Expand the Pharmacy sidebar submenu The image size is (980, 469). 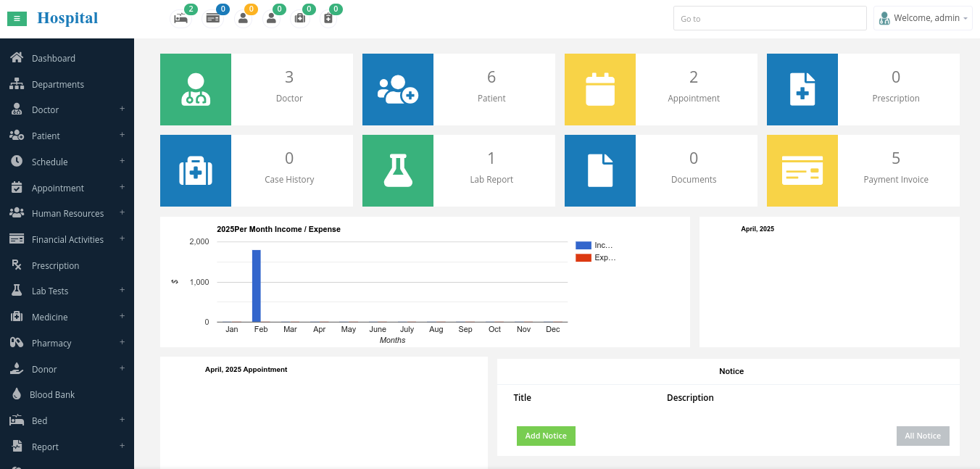click(x=122, y=342)
